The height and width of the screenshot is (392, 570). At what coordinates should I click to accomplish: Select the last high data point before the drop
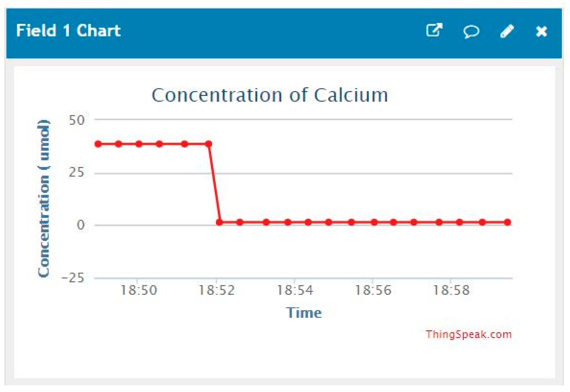[209, 144]
